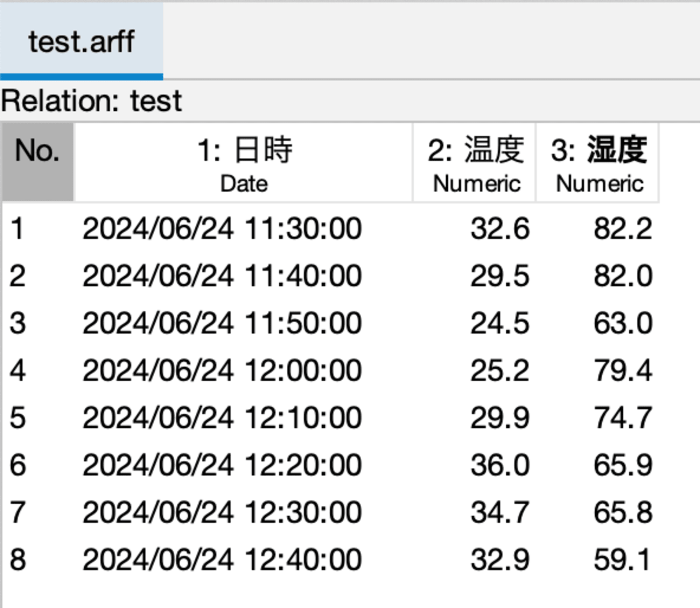Image resolution: width=700 pixels, height=608 pixels.
Task: Click date cell 2024/06/24 12:40:00
Action: pyautogui.click(x=244, y=559)
